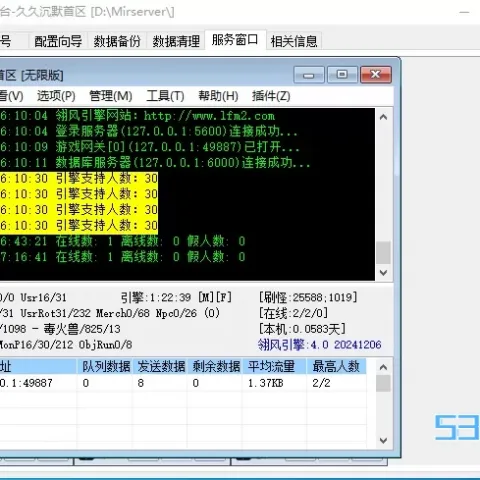
Task: Click the 翎风引擎:4.0 20241206 version text
Action: tap(320, 344)
